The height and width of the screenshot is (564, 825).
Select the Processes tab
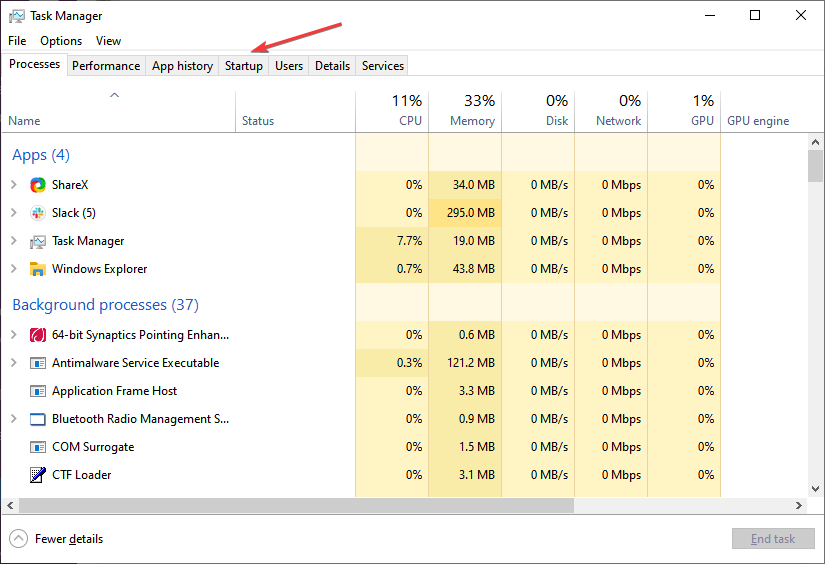[35, 64]
